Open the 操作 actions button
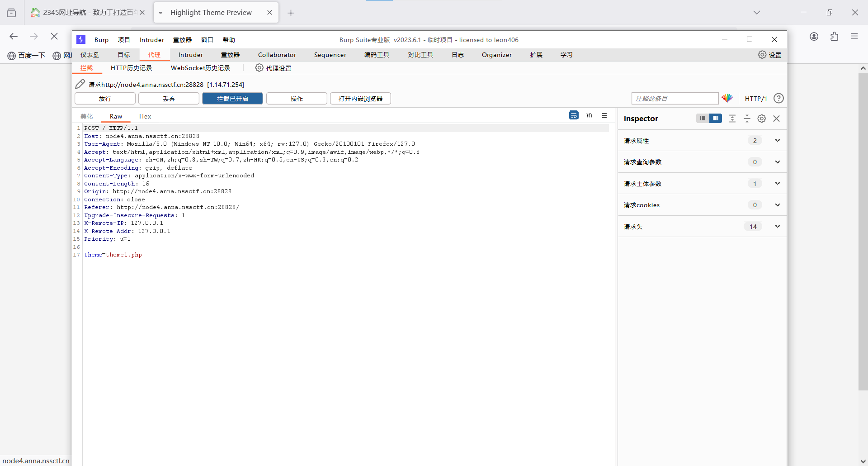868x466 pixels. click(x=297, y=99)
